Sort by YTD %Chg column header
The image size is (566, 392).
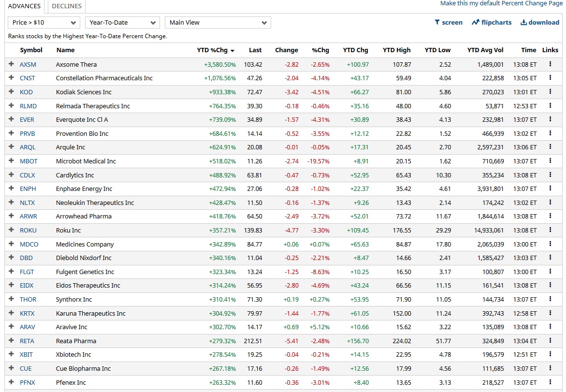pos(216,50)
